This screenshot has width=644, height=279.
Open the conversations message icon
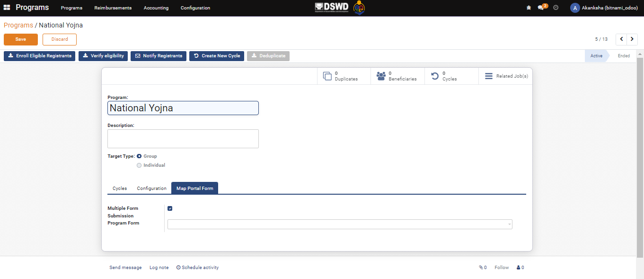pyautogui.click(x=541, y=8)
